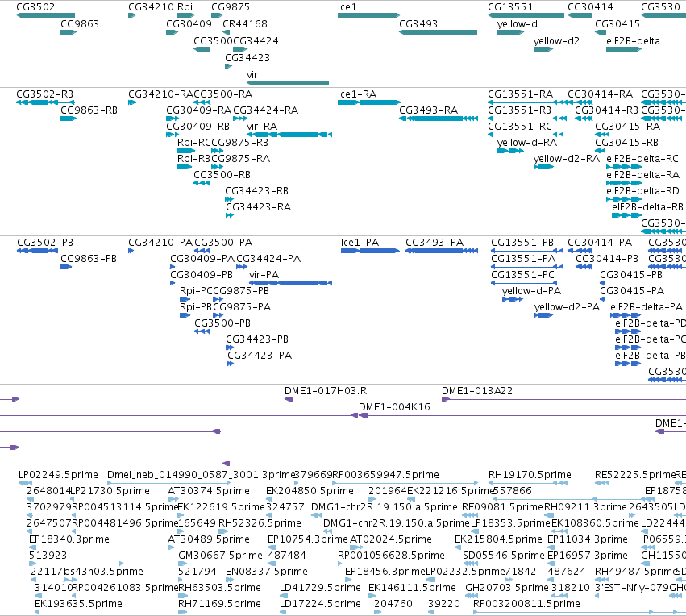The image size is (686, 616).
Task: Click the yellow-d-RA transcript label
Action: pyautogui.click(x=526, y=143)
